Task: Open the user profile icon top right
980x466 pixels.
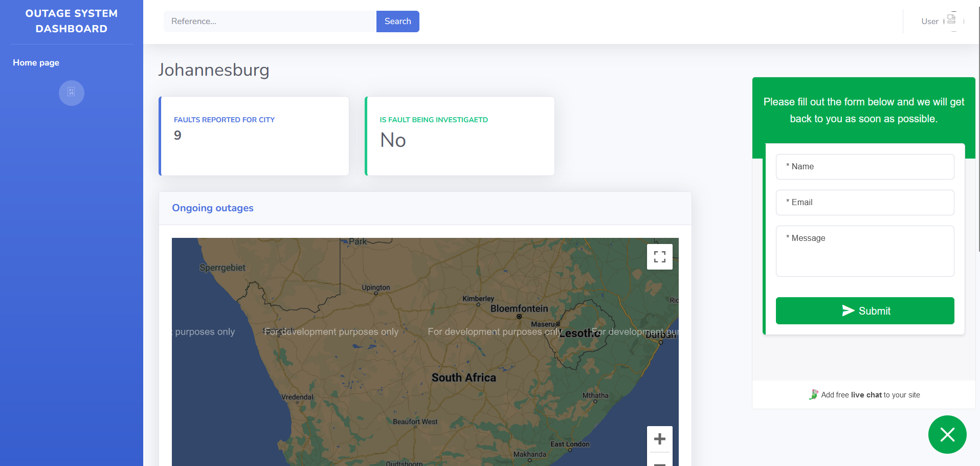Action: tap(952, 19)
